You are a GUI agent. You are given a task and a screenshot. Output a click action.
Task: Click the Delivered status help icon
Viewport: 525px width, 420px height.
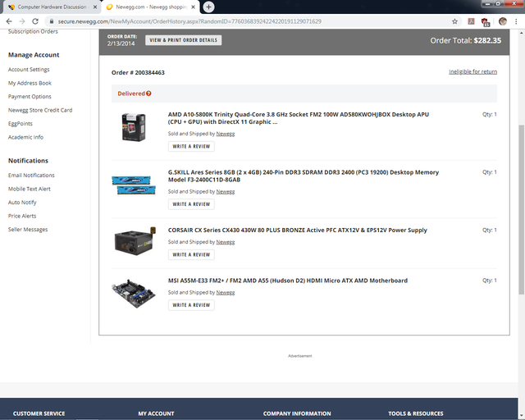(x=148, y=94)
